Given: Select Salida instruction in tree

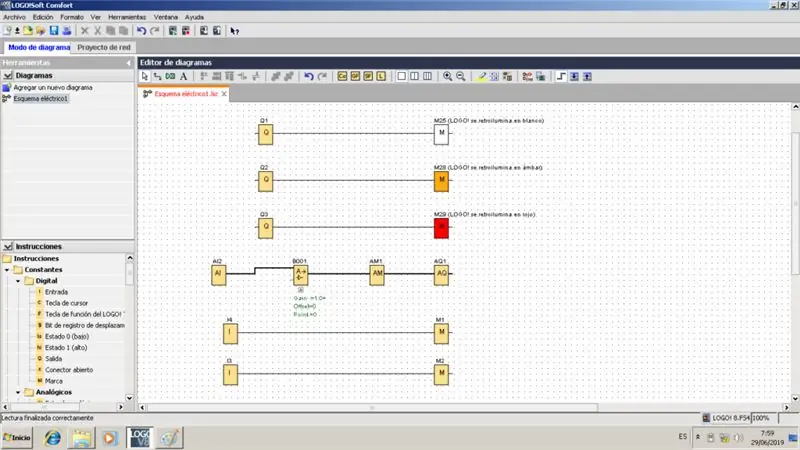Looking at the screenshot, I should click(x=53, y=359).
